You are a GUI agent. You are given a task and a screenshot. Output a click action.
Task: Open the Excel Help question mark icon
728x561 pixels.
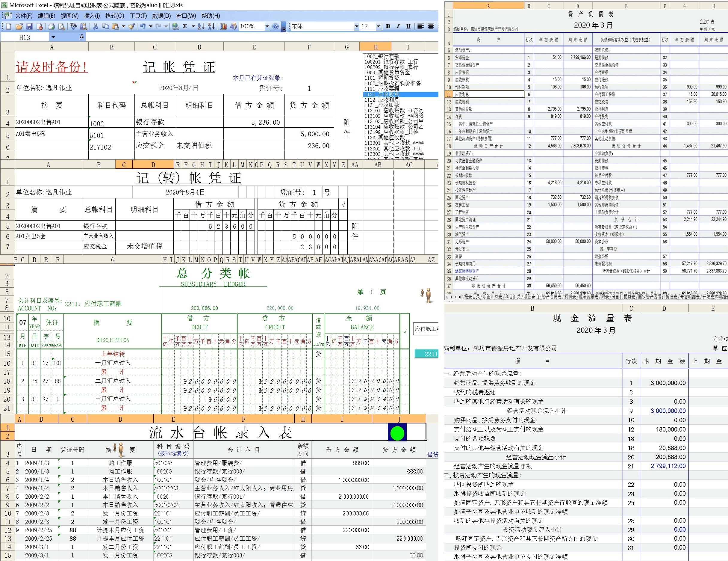click(x=275, y=26)
